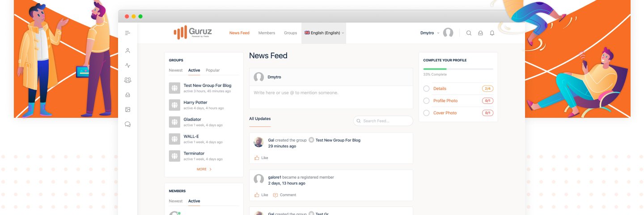Open the inbox icon in top header
The image size is (644, 215).
pos(480,33)
